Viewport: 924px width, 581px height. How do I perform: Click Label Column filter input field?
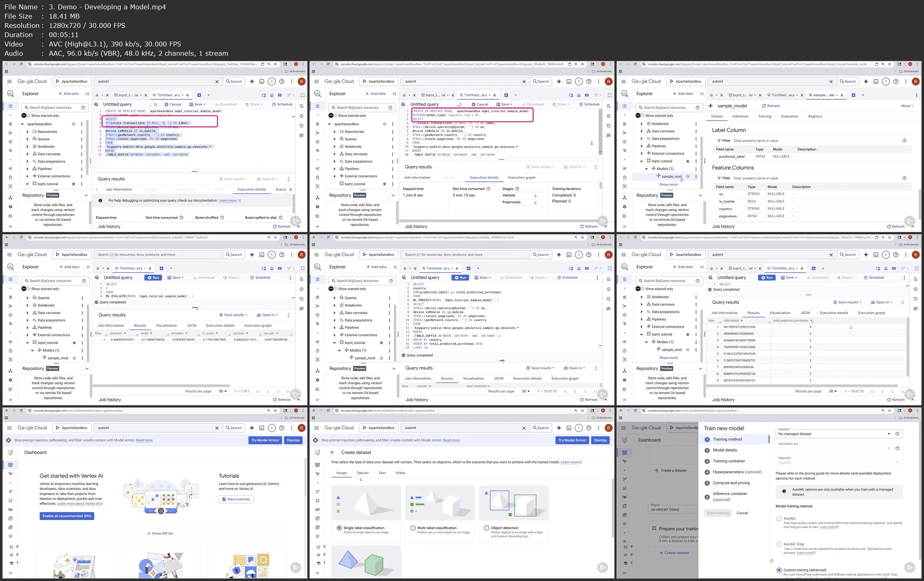[x=816, y=141]
